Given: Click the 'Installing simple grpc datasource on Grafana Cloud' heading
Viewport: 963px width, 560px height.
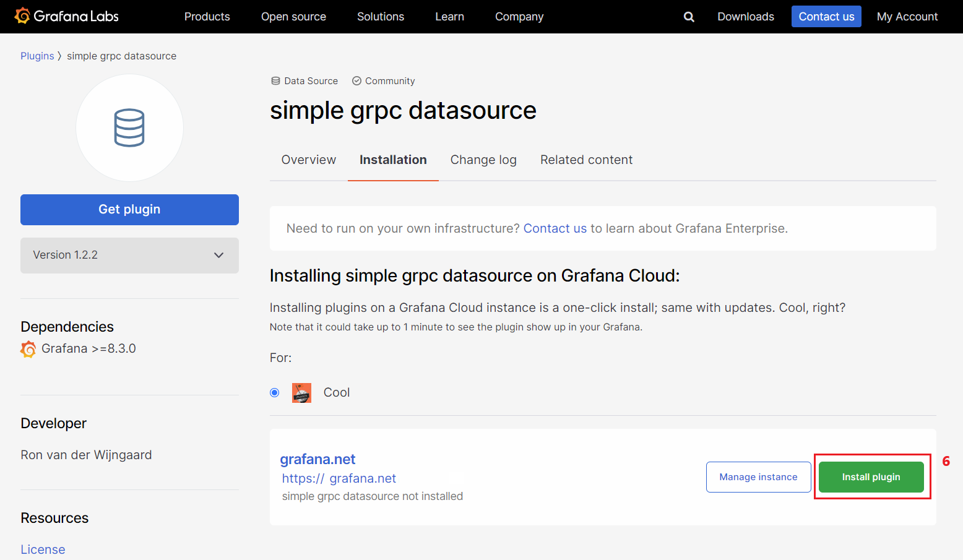Looking at the screenshot, I should click(475, 275).
